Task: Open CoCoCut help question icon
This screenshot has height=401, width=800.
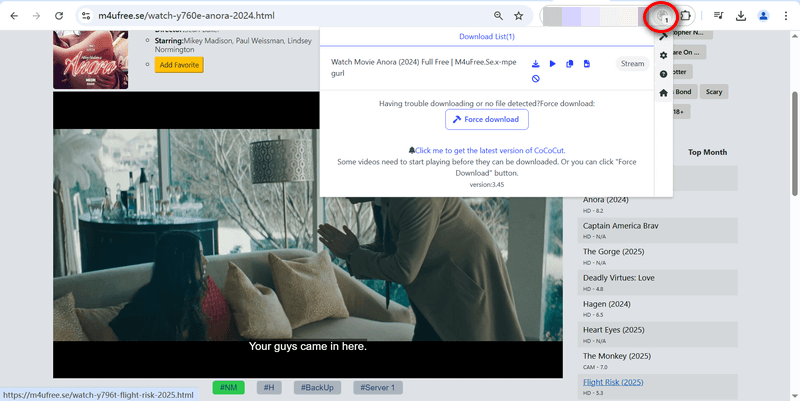Action: pos(663,74)
